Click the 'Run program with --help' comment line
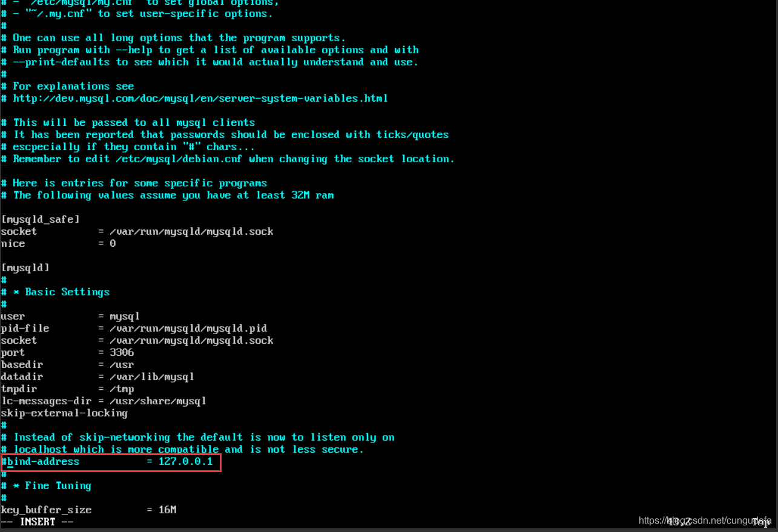The width and height of the screenshot is (778, 532). [x=210, y=50]
